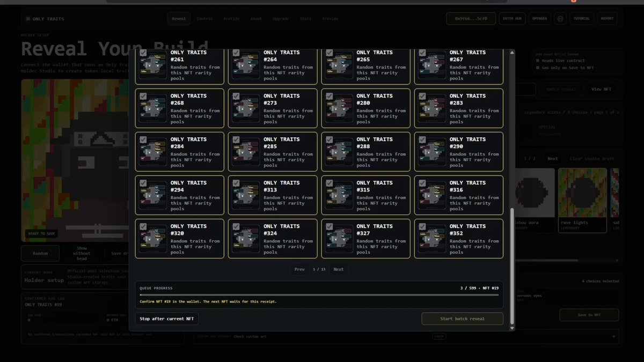Go to the Profile tab
This screenshot has height=362, width=644.
(232, 19)
